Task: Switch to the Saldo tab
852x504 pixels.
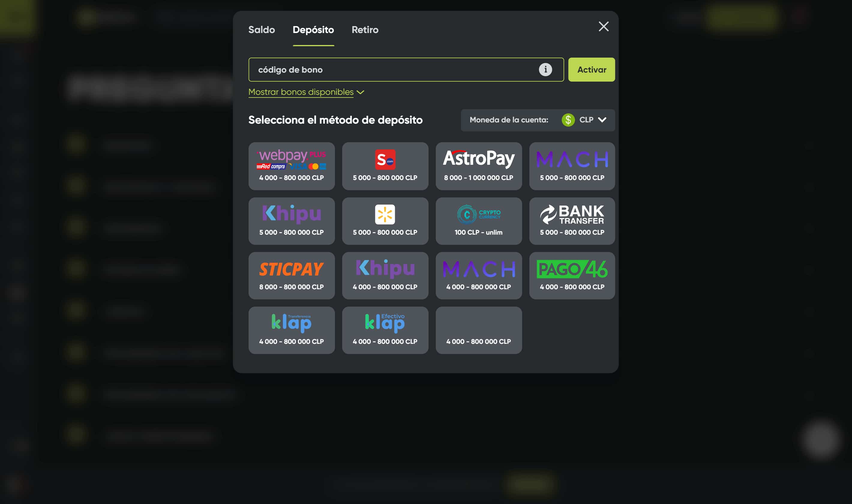Action: [x=262, y=30]
